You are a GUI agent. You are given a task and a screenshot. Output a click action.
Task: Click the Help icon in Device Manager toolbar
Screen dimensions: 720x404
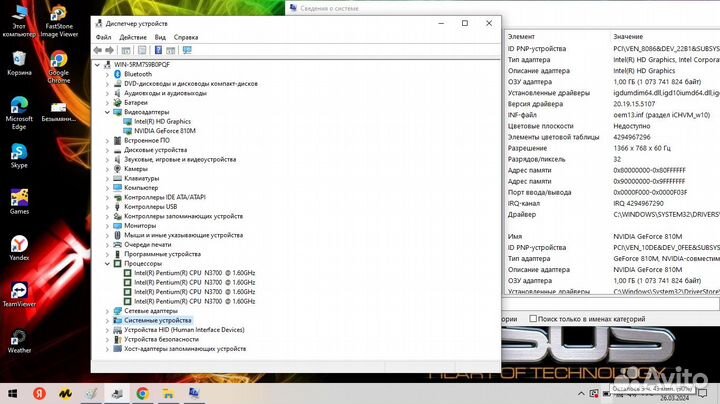click(158, 50)
